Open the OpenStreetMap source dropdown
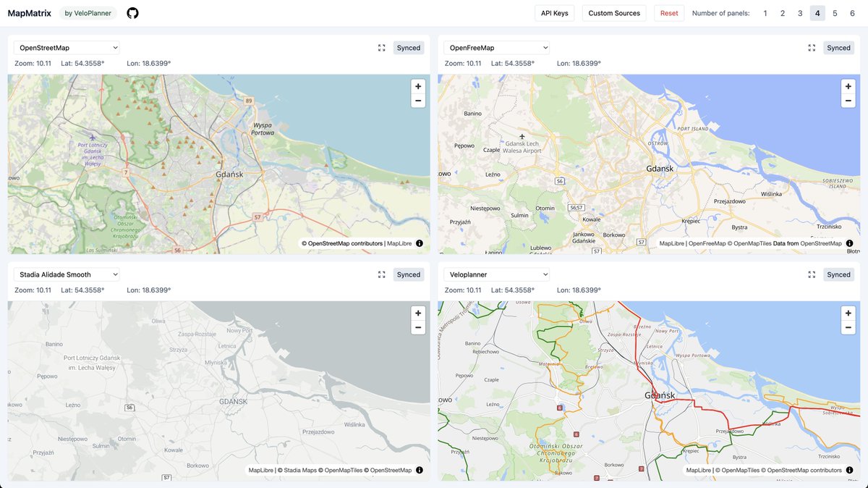This screenshot has width=868, height=488. (67, 48)
